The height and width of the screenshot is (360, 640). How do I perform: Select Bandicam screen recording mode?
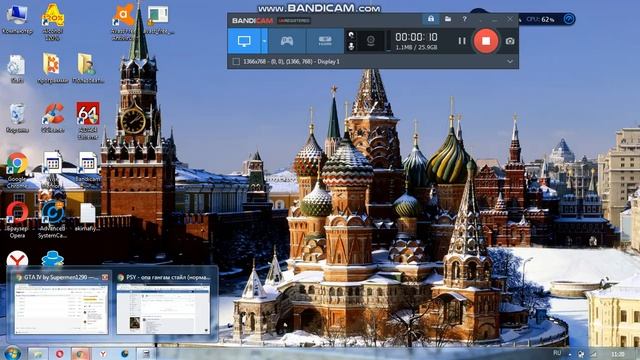[x=244, y=41]
